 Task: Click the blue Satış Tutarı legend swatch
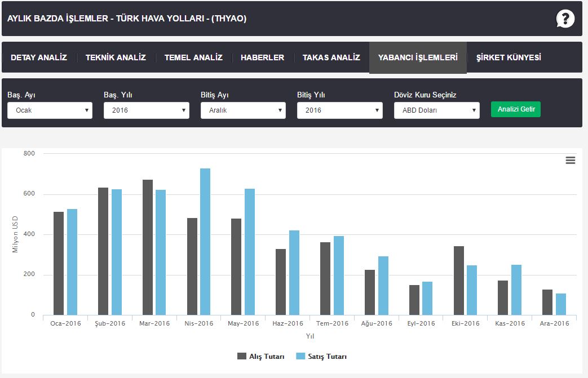click(x=300, y=356)
